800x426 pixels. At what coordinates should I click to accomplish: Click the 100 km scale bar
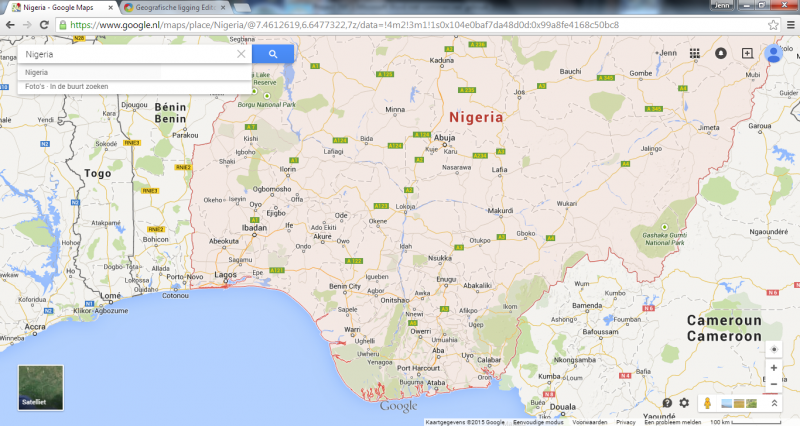tap(745, 422)
